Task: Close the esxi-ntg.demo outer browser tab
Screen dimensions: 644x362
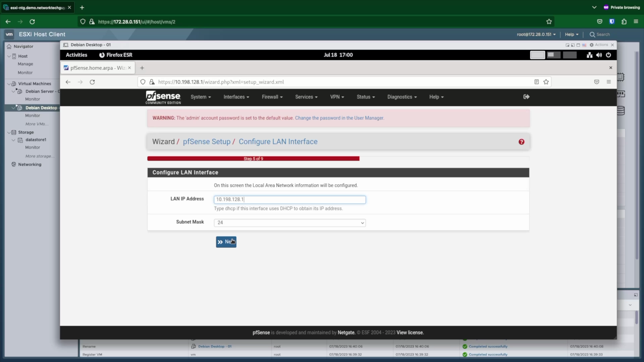Action: point(69,7)
